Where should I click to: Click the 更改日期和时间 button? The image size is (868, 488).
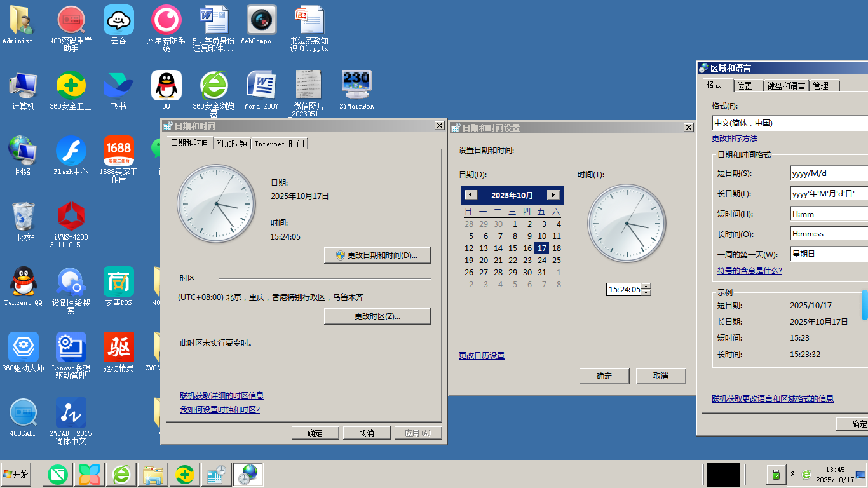tap(377, 255)
